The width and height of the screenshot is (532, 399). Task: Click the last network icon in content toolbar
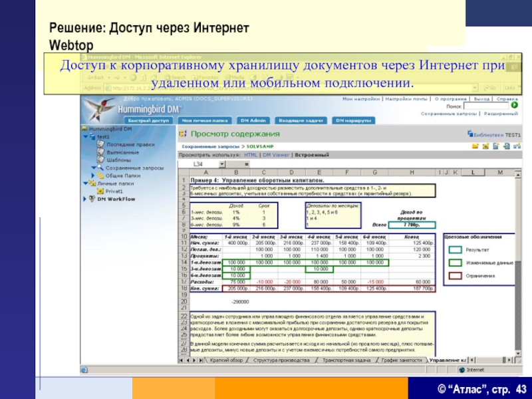tap(517, 146)
